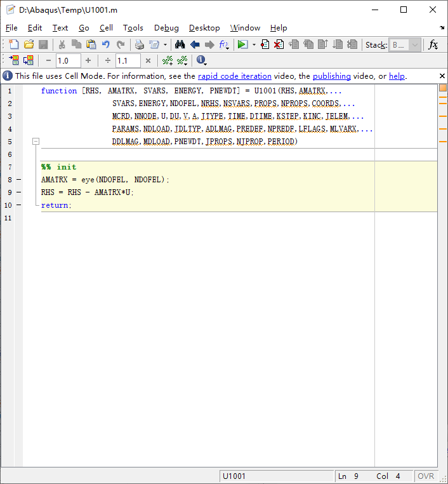Open cell title options dropdown icon
Screen dimensions: 448x484
coord(182,60)
